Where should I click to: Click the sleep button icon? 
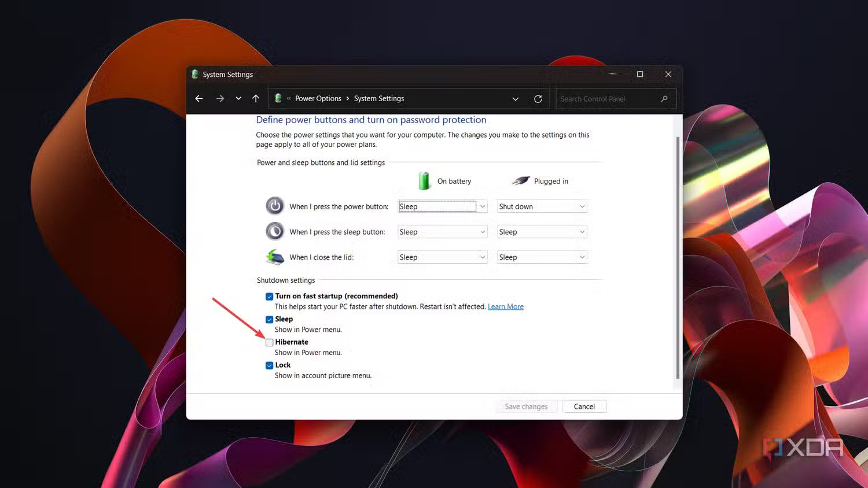click(x=275, y=231)
